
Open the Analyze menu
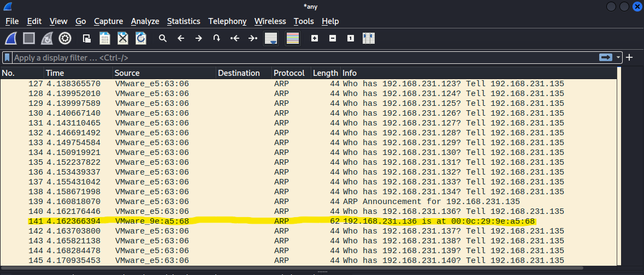click(145, 21)
